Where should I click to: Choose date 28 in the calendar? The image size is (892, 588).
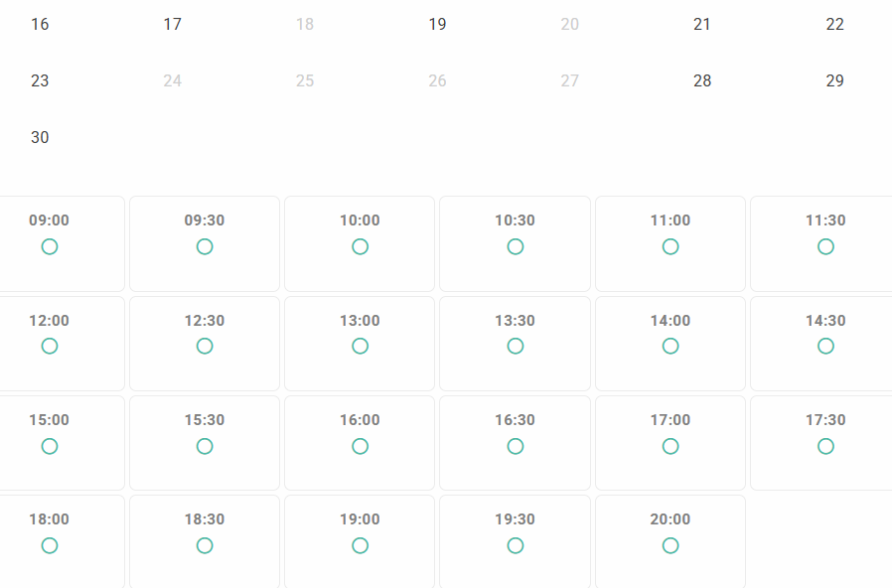click(x=702, y=80)
